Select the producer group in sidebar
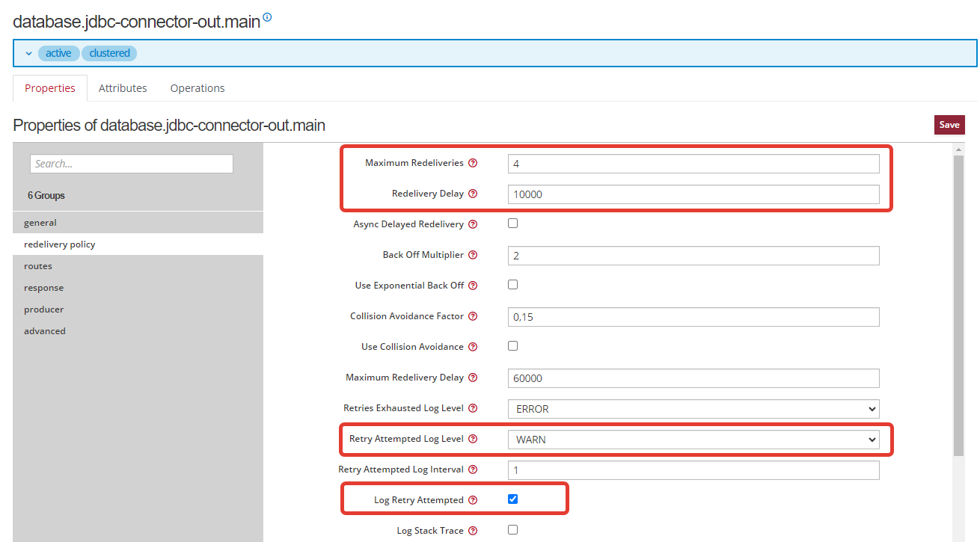The width and height of the screenshot is (980, 542). [43, 310]
